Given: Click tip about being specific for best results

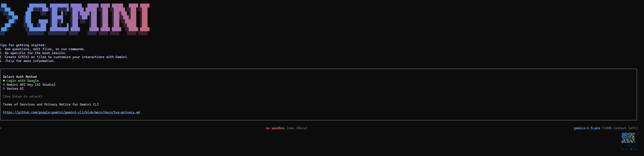Looking at the screenshot, I should (33, 53).
